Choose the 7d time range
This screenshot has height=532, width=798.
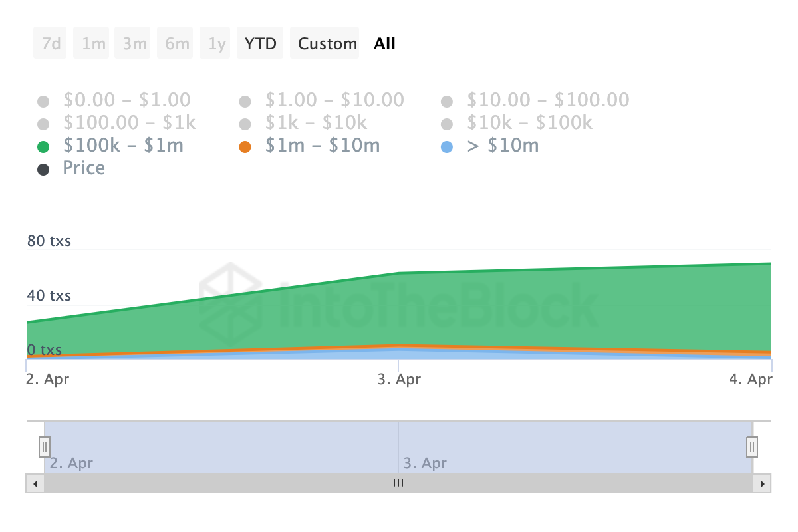click(x=51, y=43)
